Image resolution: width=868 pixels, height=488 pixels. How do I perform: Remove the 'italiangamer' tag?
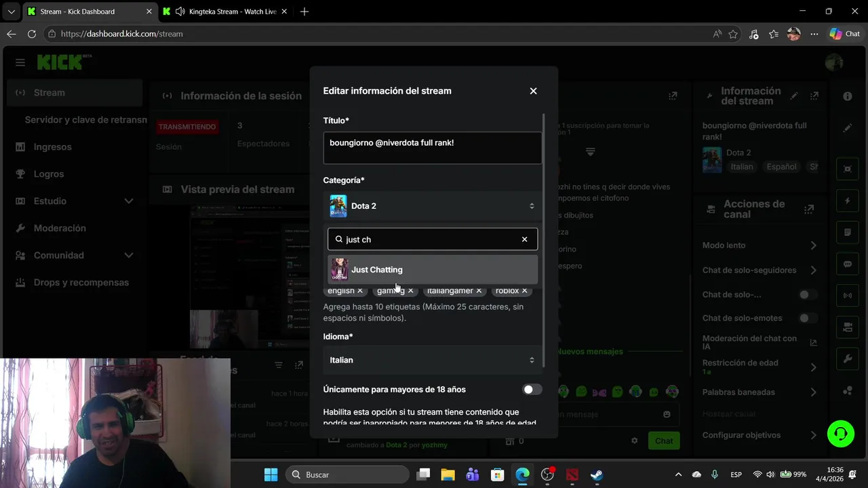[479, 291]
